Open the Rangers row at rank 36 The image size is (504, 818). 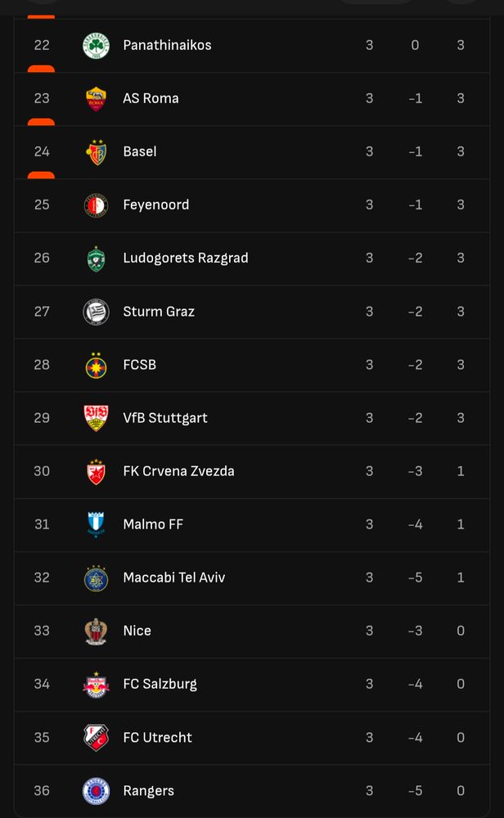pos(252,791)
